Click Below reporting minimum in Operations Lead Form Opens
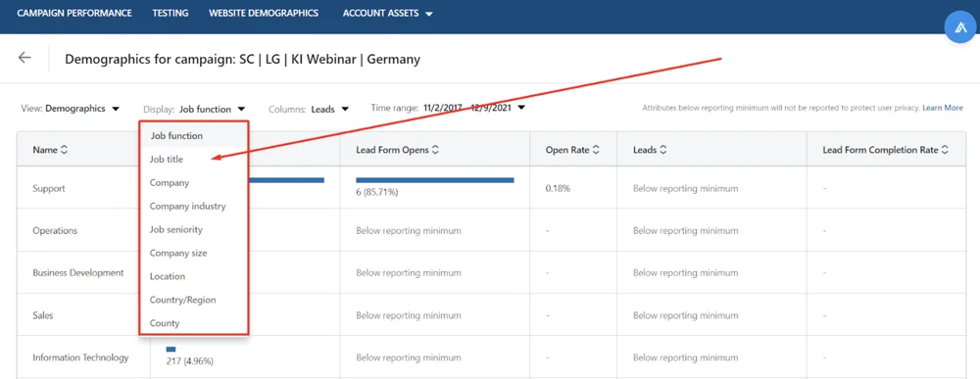Image resolution: width=980 pixels, height=379 pixels. (x=409, y=230)
